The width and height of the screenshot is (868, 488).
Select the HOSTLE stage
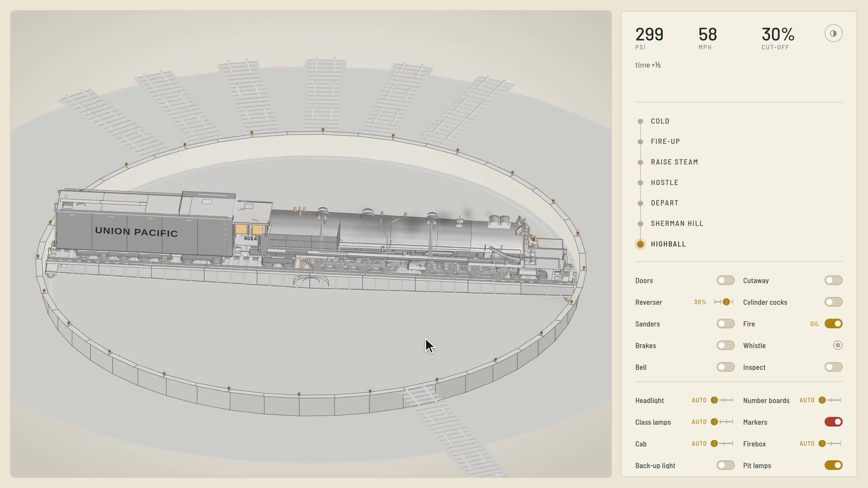664,183
